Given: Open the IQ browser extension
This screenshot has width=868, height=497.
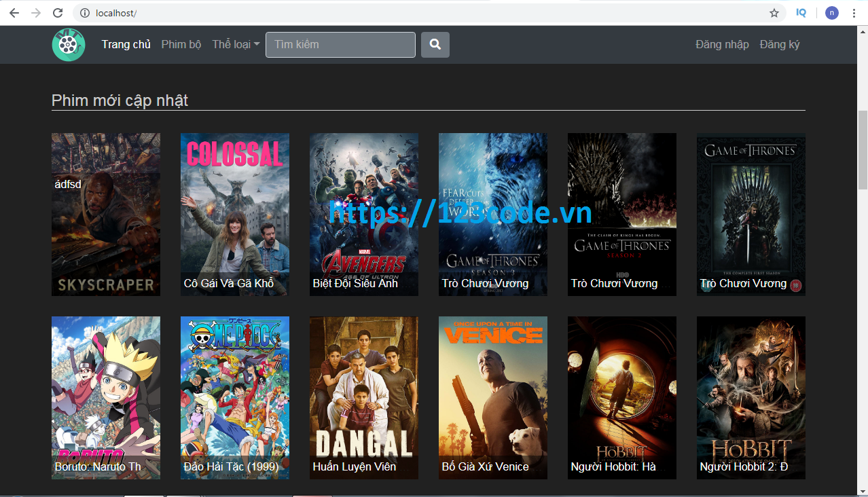Looking at the screenshot, I should pos(801,13).
